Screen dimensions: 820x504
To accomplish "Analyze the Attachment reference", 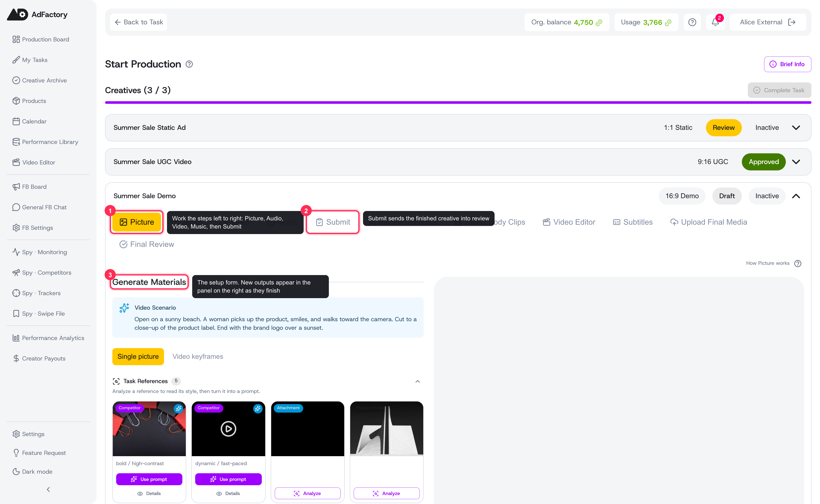I will tap(307, 493).
